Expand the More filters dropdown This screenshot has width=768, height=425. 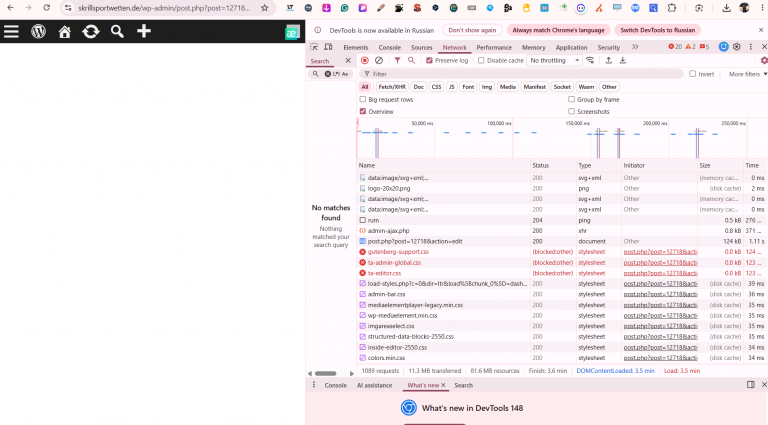click(747, 74)
